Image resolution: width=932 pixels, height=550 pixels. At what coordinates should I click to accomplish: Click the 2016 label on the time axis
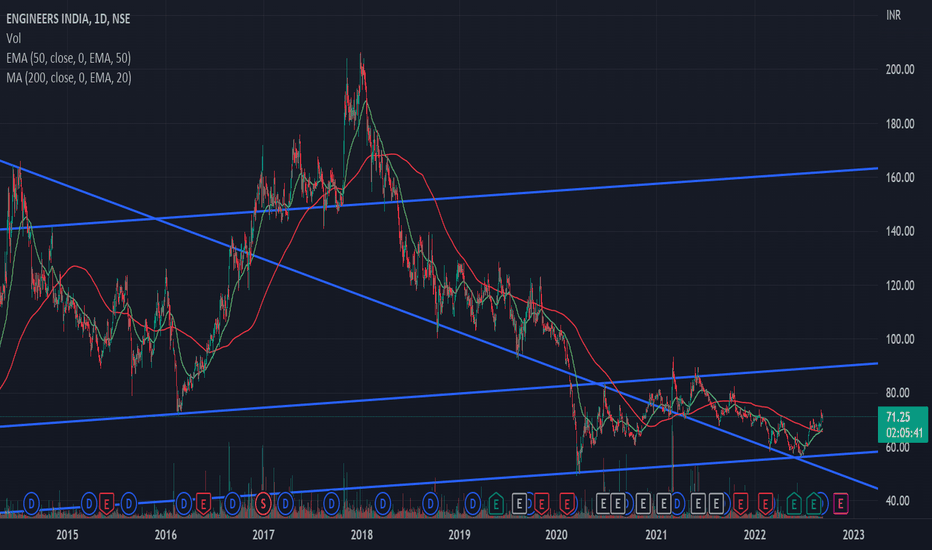click(166, 535)
